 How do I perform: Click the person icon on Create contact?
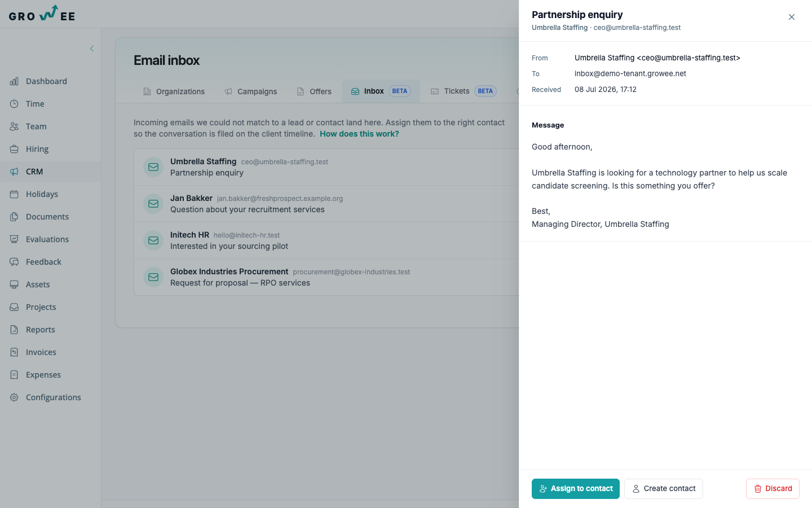click(x=636, y=489)
